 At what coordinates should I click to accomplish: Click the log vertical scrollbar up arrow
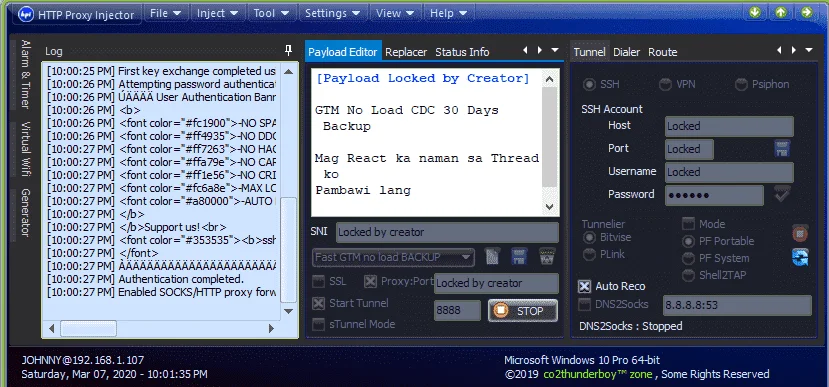pos(288,71)
